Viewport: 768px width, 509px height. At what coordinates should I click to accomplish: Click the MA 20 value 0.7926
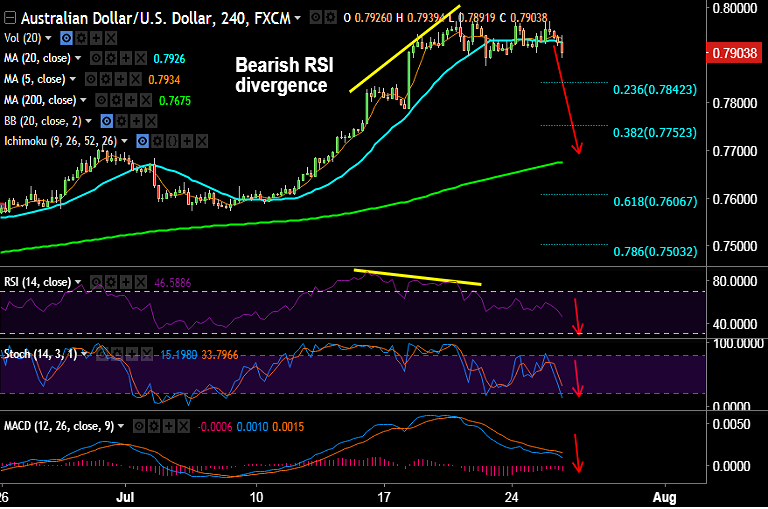point(169,59)
